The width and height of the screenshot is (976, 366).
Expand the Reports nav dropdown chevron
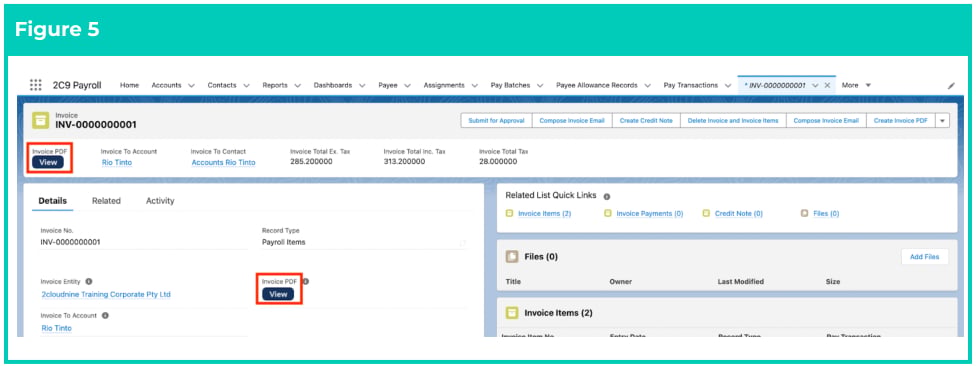click(x=297, y=85)
